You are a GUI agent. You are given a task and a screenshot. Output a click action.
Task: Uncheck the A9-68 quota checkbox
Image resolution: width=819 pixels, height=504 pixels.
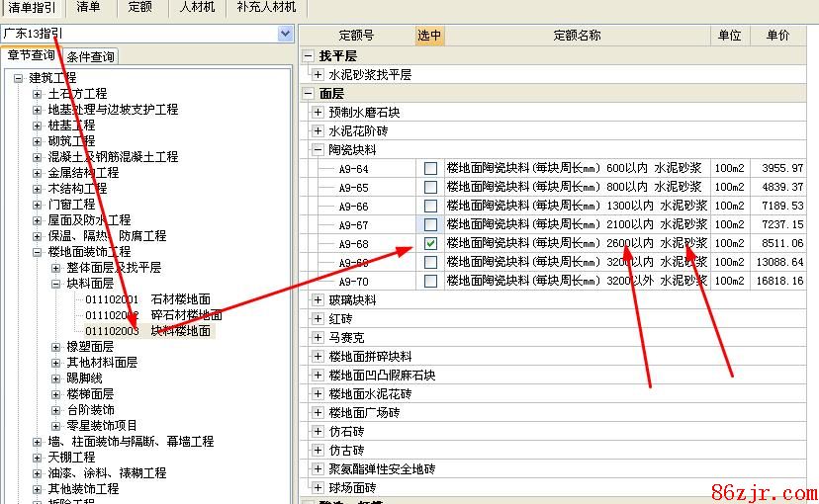(x=430, y=244)
